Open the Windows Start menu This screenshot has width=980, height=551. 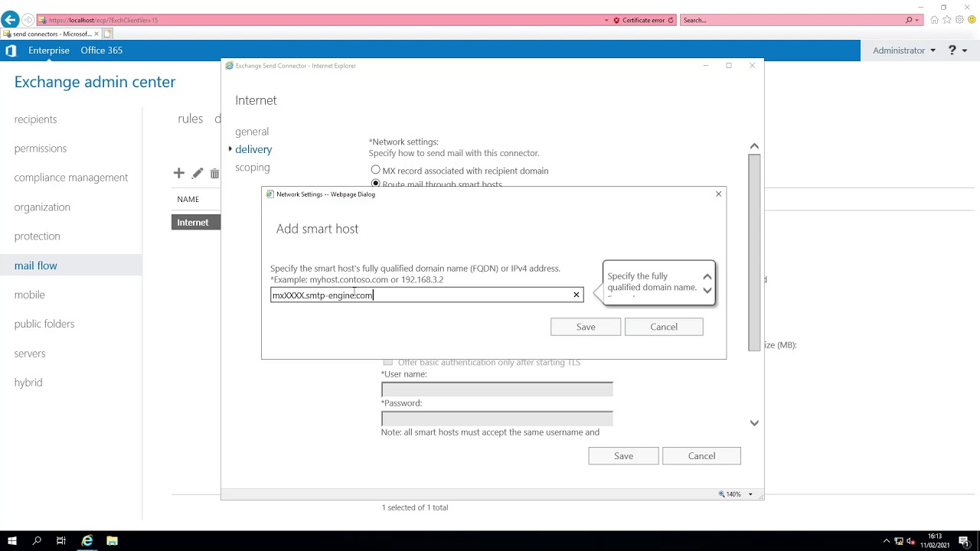11,541
